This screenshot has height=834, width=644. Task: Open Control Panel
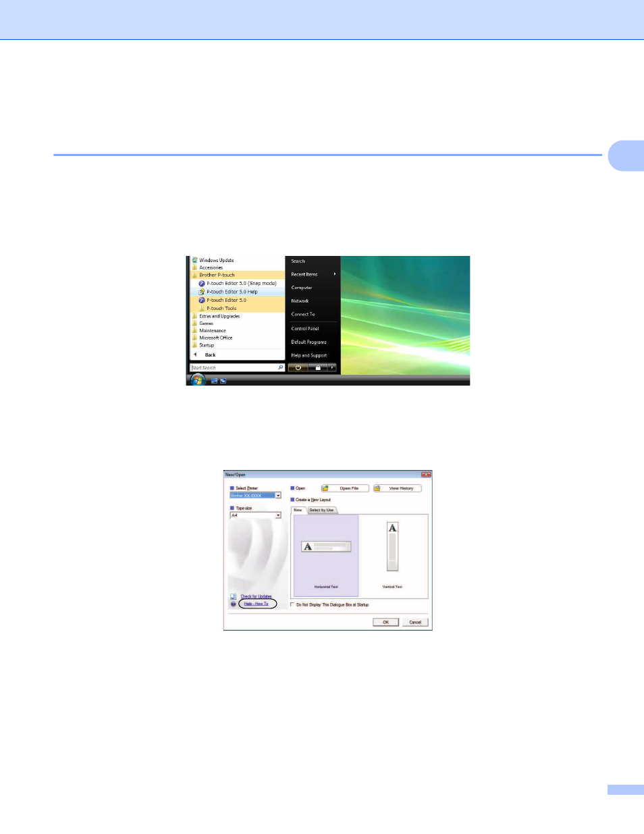point(305,328)
